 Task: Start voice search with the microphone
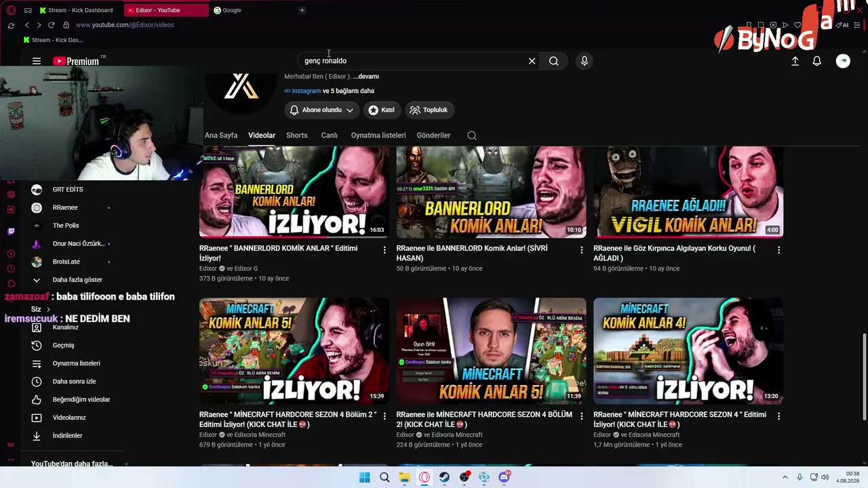[x=585, y=61]
